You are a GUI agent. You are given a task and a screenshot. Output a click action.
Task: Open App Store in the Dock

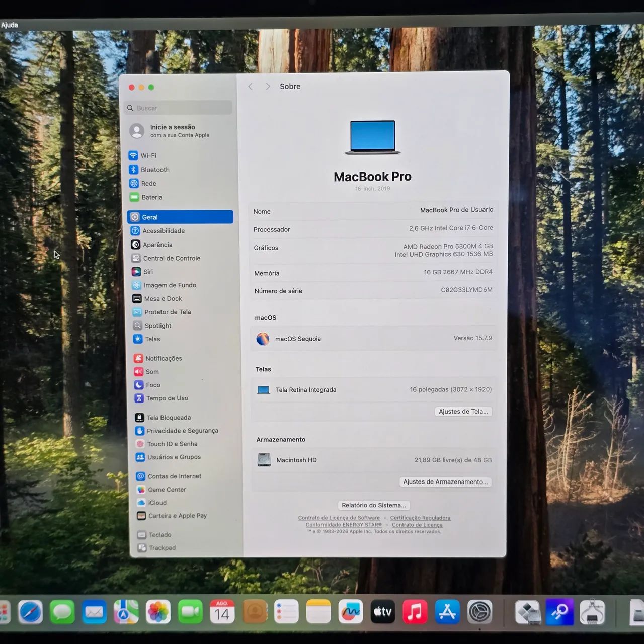447,612
